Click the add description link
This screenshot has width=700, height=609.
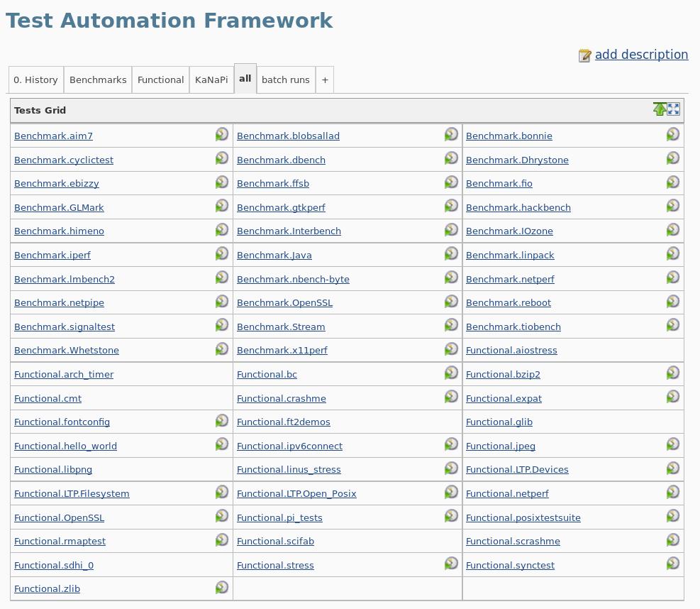pos(642,55)
